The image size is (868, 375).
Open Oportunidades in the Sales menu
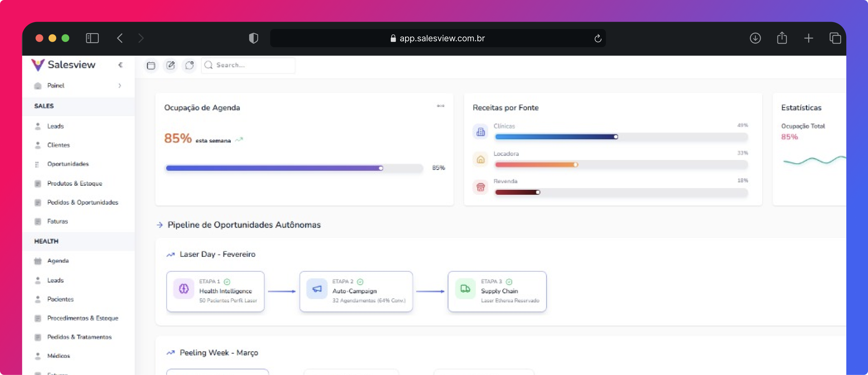point(68,164)
